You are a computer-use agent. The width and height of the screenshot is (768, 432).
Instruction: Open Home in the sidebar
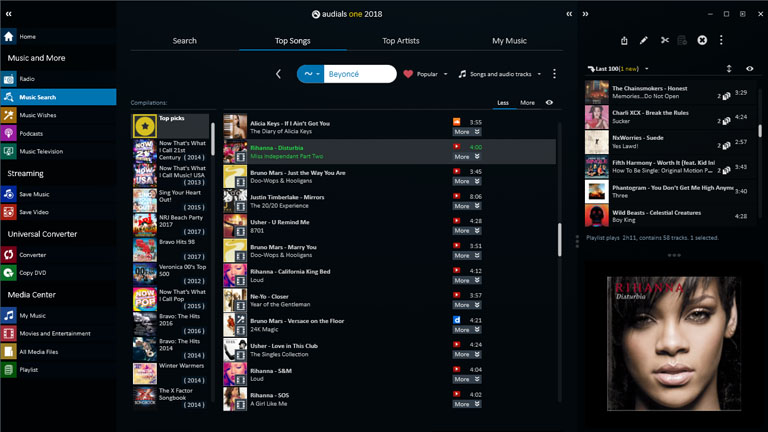click(58, 37)
